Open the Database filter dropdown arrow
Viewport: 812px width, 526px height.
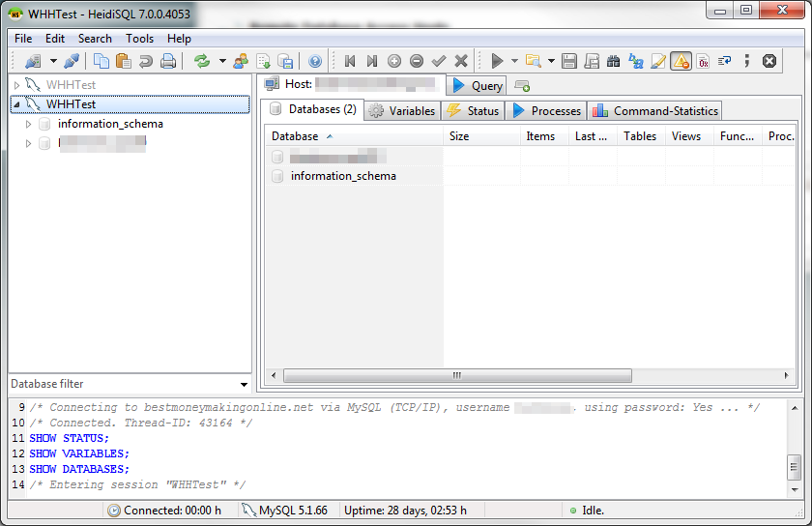pyautogui.click(x=243, y=384)
